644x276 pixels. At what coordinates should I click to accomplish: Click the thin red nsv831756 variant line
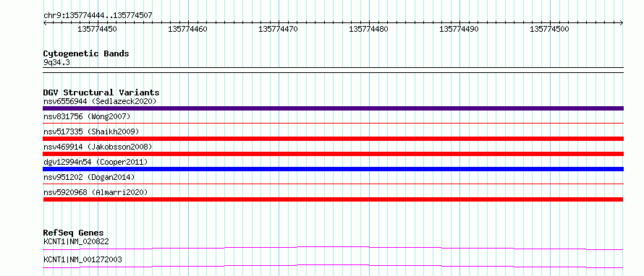pos(334,123)
